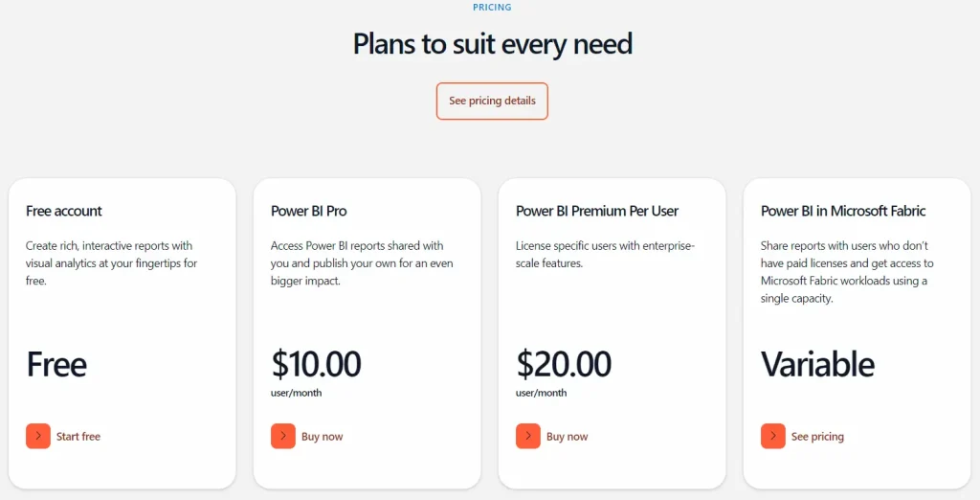
Task: Click the $20.00 price text
Action: pos(564,364)
